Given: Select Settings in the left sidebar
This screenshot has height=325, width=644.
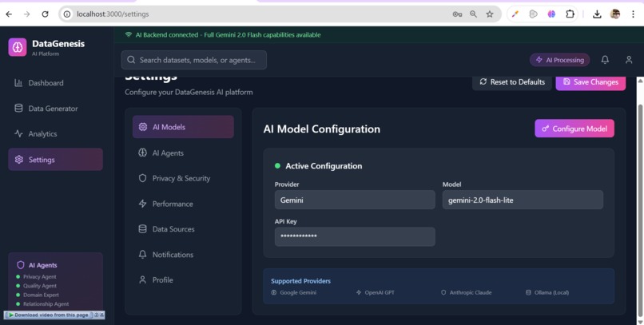Looking at the screenshot, I should pyautogui.click(x=55, y=160).
